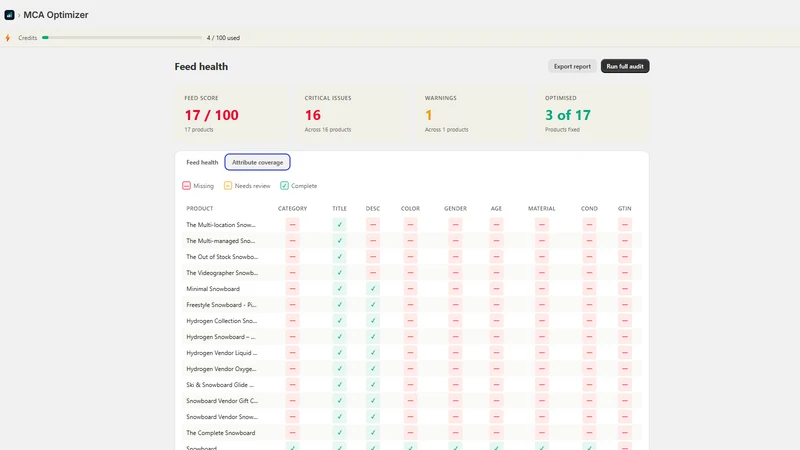Click the Needs review legend icon
This screenshot has height=450, width=800.
point(228,186)
